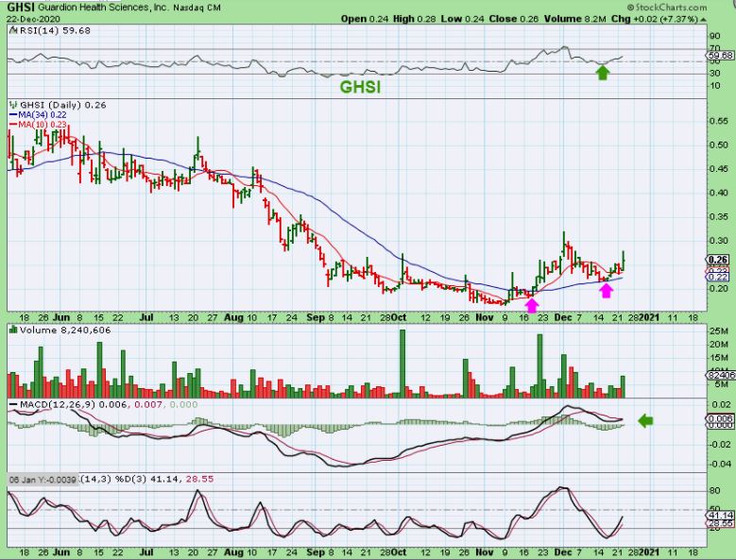Click the High 0.28 value
Screen dimensions: 736x560
click(414, 19)
